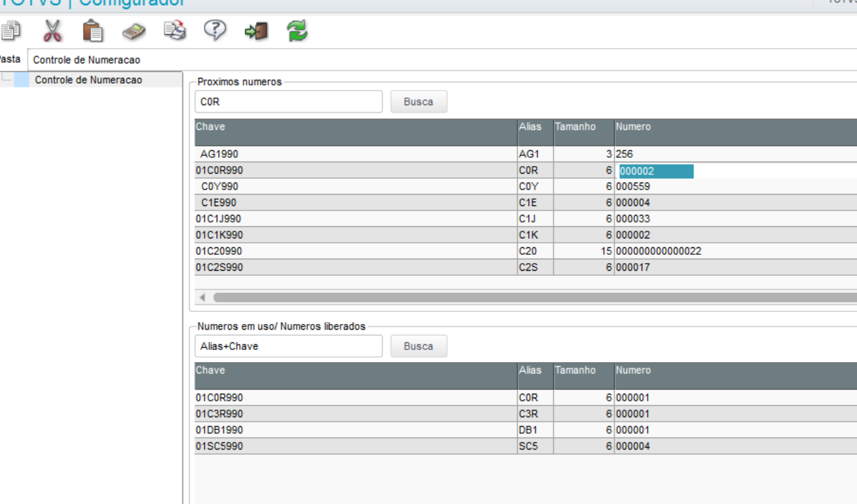Select the 01C20990 row

coord(525,251)
